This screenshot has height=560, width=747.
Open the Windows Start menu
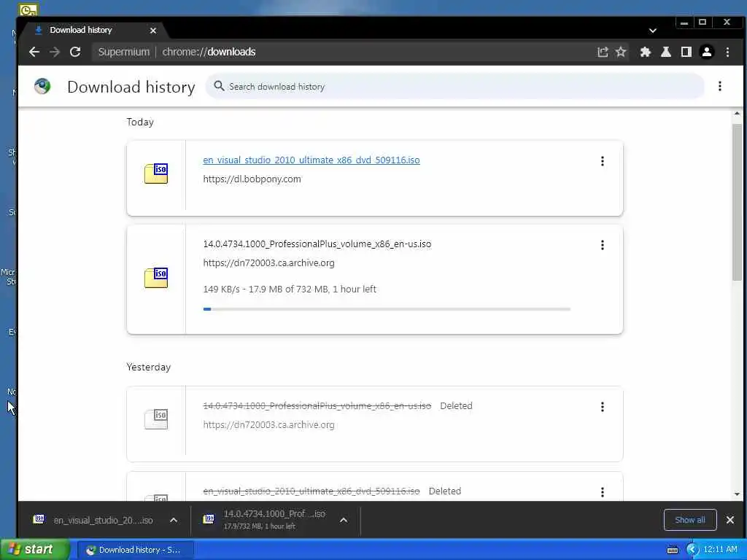pyautogui.click(x=35, y=550)
